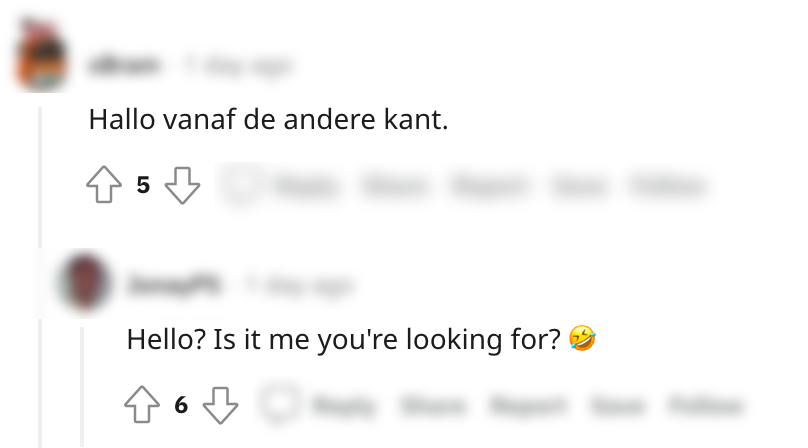This screenshot has height=448, width=808.
Task: Save the "Is it me you're looking for" reply
Action: pos(616,406)
